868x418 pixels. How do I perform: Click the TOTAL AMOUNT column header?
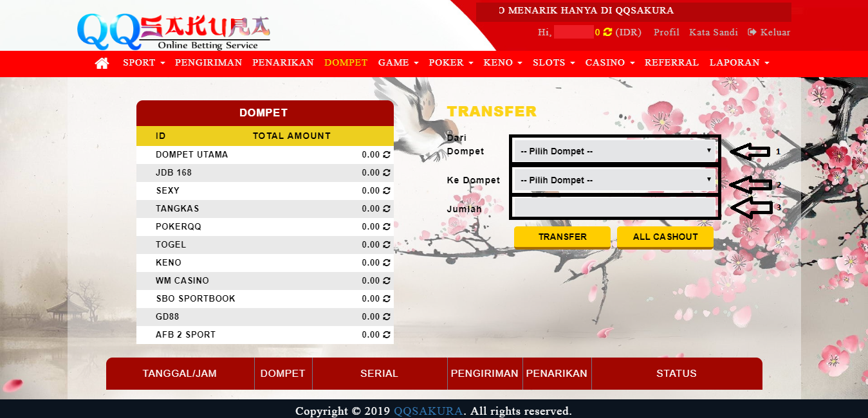[291, 136]
